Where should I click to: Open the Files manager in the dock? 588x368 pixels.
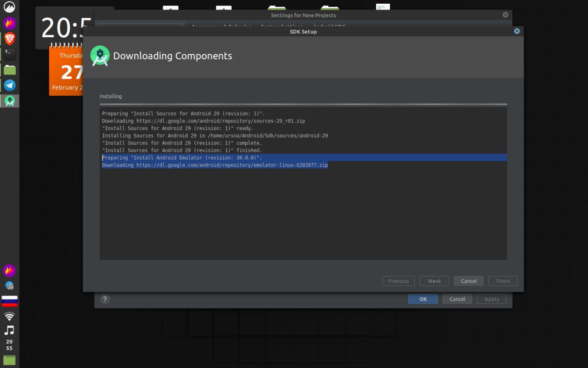tap(9, 70)
